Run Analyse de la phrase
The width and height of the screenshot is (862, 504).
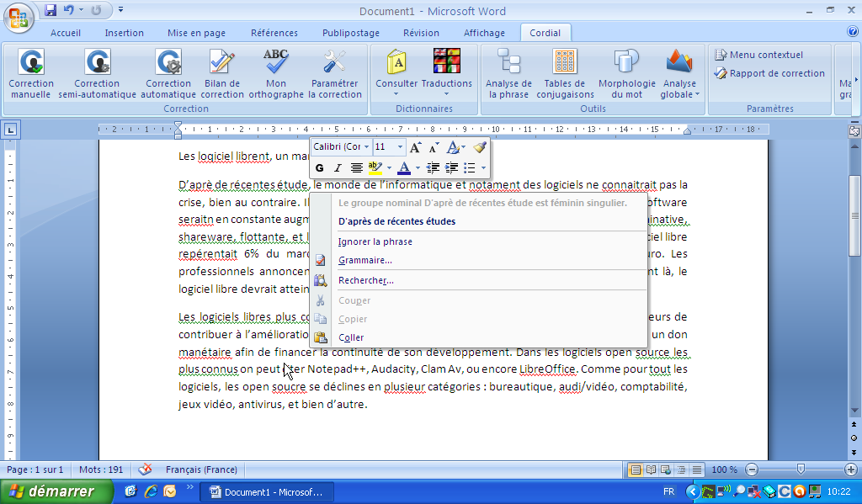tap(508, 74)
